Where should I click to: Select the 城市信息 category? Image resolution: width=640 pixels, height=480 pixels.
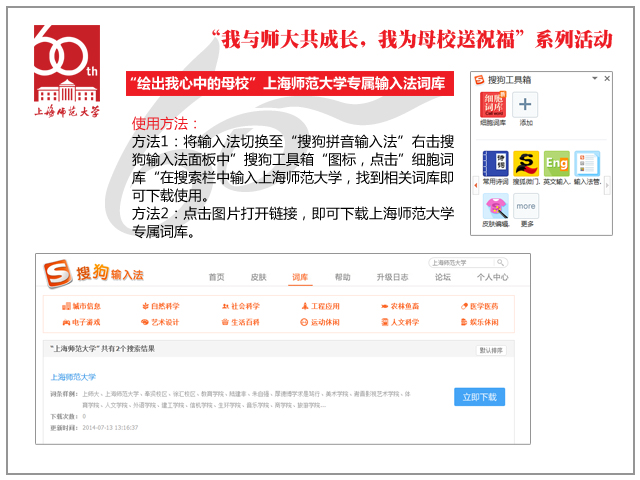coord(80,306)
